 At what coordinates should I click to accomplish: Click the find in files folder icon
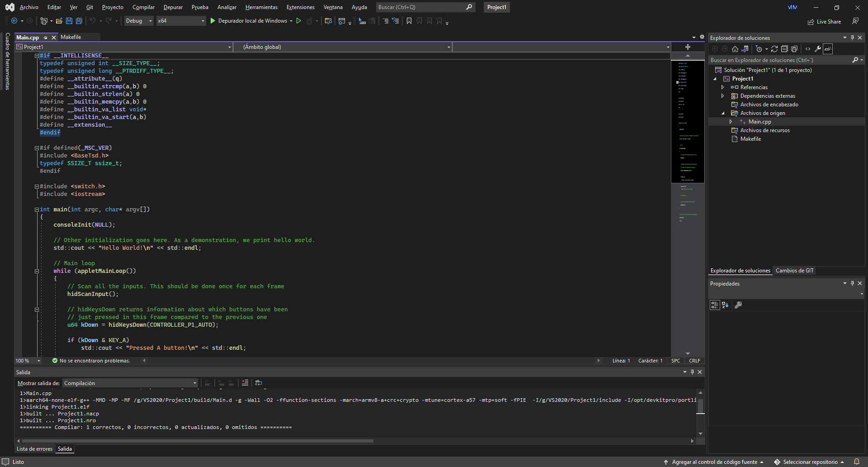click(x=328, y=21)
